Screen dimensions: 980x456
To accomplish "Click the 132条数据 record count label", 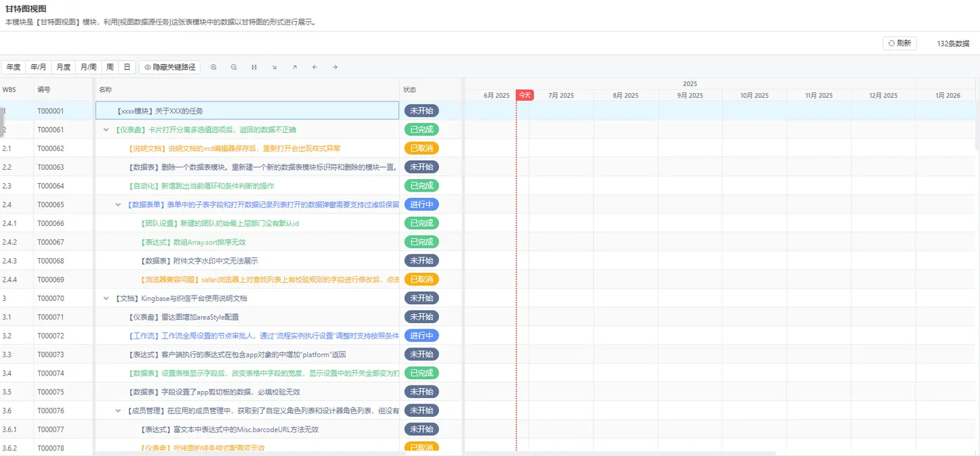I will [953, 43].
